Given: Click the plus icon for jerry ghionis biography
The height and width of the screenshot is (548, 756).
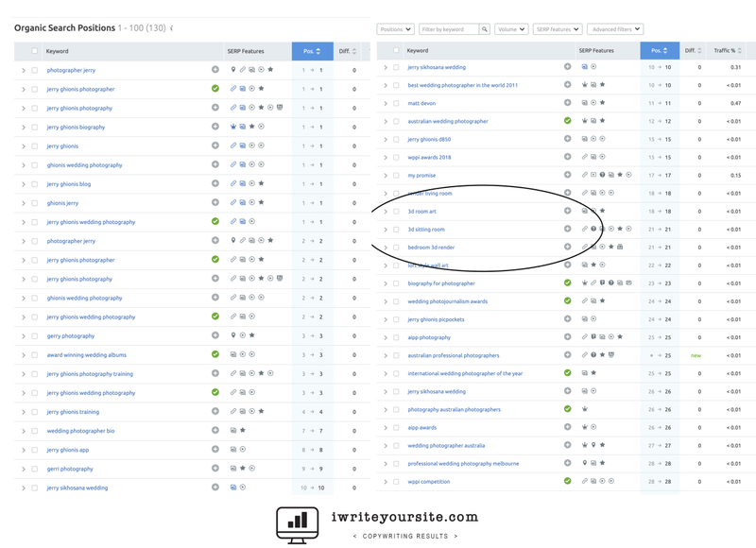Looking at the screenshot, I should [x=215, y=127].
